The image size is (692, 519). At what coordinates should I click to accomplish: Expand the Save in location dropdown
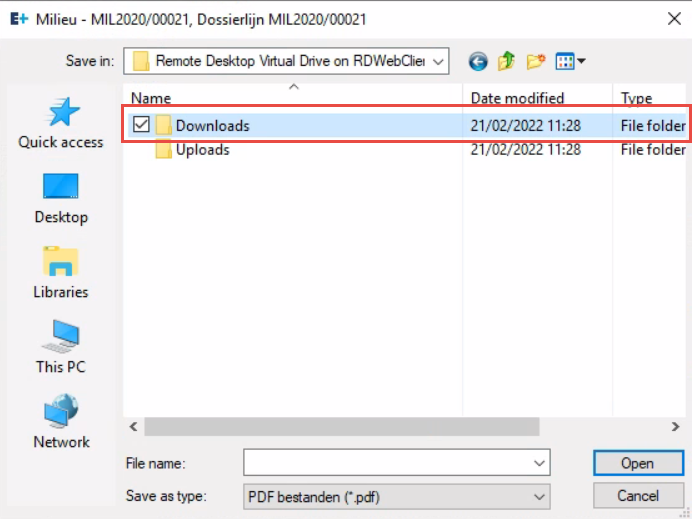[x=438, y=62]
